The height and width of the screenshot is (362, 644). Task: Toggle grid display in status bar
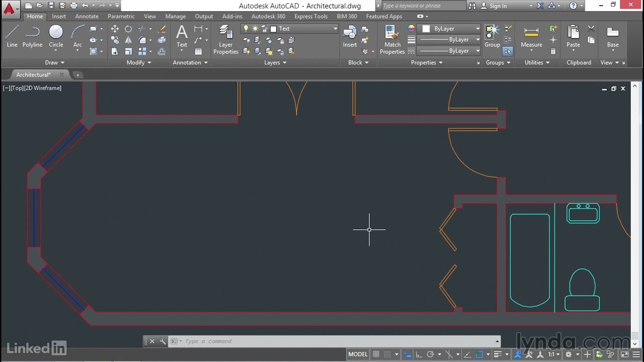point(376,354)
